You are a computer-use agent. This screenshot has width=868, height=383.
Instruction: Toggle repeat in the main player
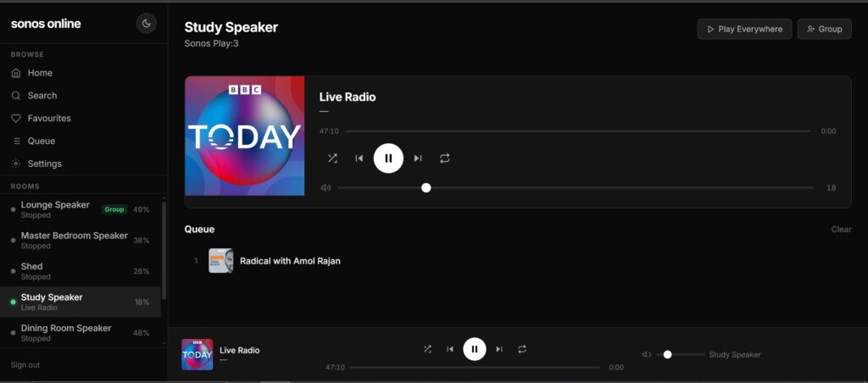click(x=445, y=158)
